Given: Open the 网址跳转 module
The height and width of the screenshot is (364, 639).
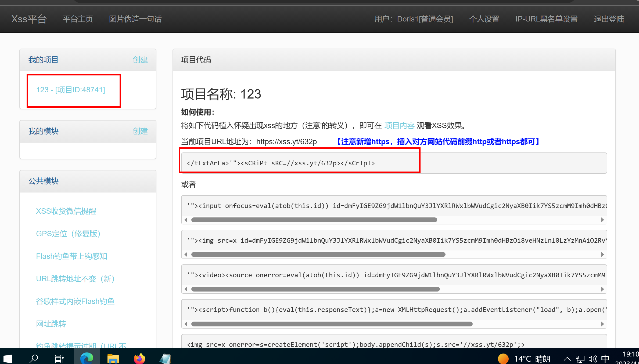Looking at the screenshot, I should coord(51,324).
